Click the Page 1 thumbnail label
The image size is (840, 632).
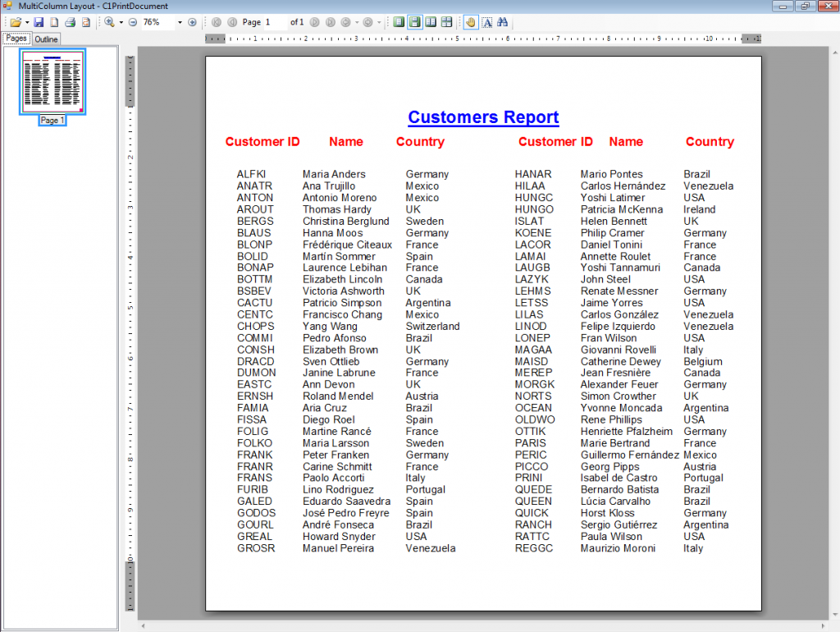coord(52,121)
